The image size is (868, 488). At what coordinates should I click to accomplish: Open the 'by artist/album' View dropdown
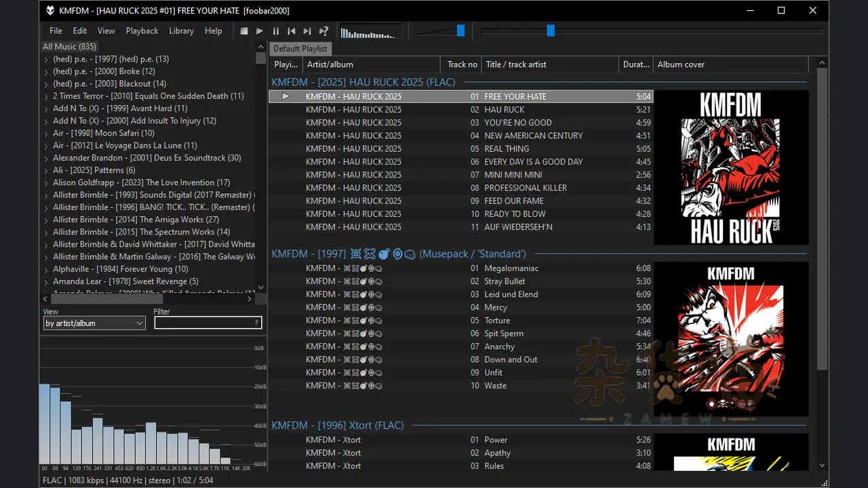[94, 323]
